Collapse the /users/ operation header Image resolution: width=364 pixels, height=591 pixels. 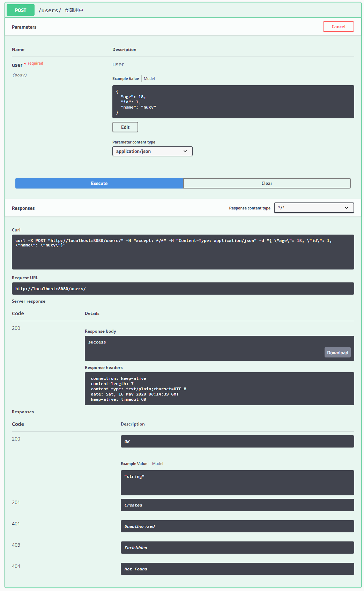tap(183, 10)
